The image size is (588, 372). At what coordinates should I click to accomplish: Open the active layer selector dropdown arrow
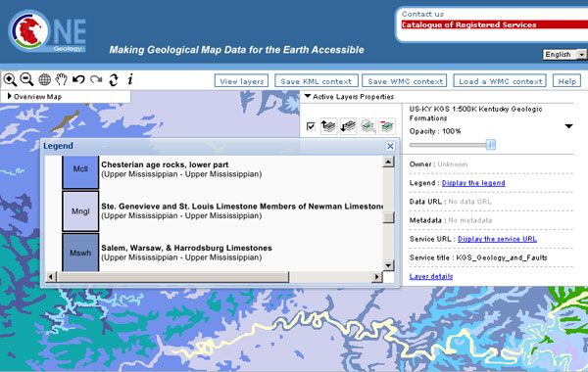568,126
